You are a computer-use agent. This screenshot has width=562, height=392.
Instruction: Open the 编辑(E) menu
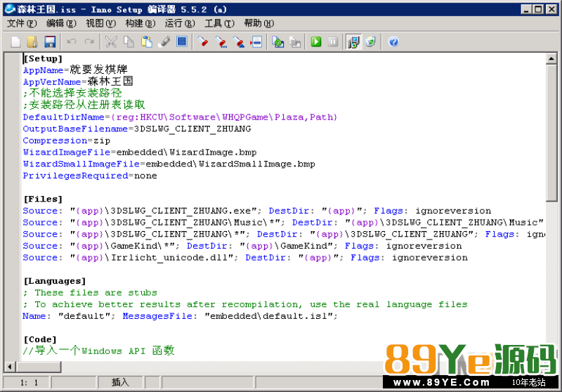[x=61, y=23]
